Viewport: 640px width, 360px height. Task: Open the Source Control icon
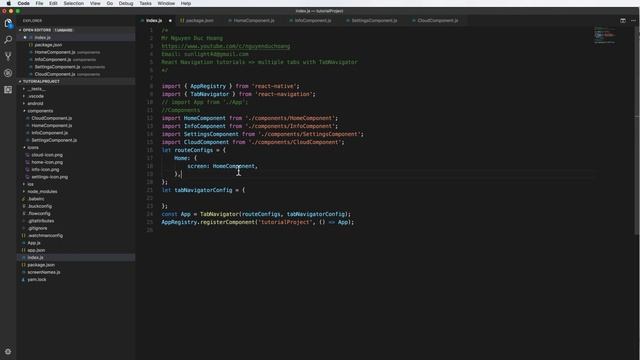pos(8,56)
